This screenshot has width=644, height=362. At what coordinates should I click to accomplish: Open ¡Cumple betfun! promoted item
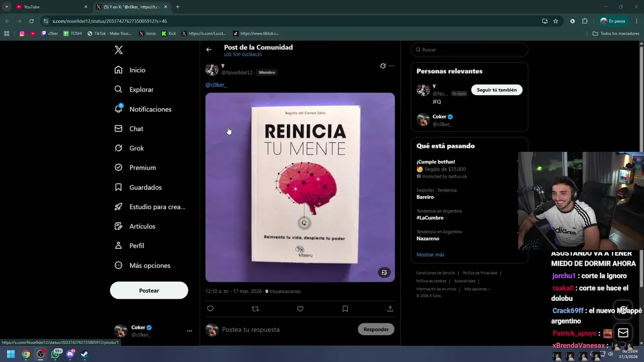point(436,162)
